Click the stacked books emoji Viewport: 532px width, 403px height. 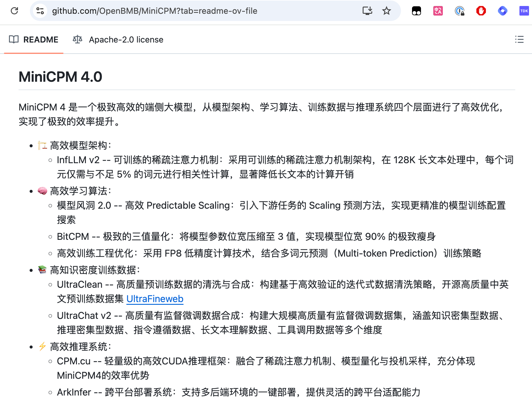coord(42,270)
